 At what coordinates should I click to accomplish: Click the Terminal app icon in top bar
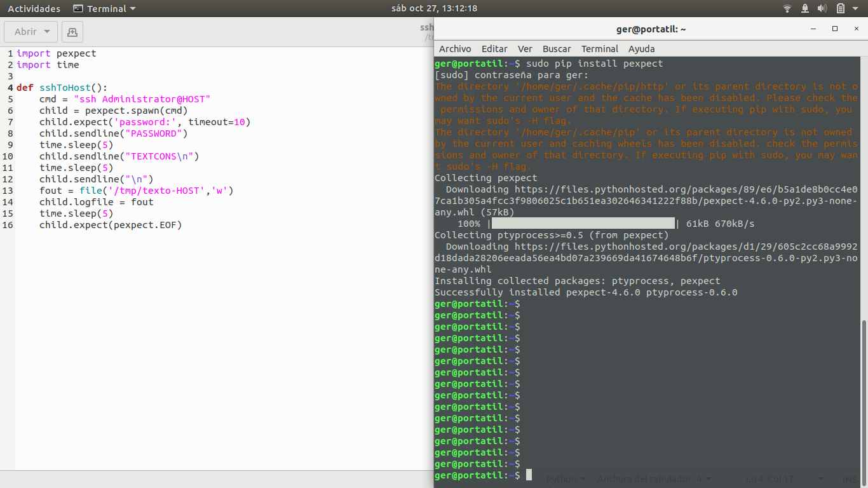point(78,9)
